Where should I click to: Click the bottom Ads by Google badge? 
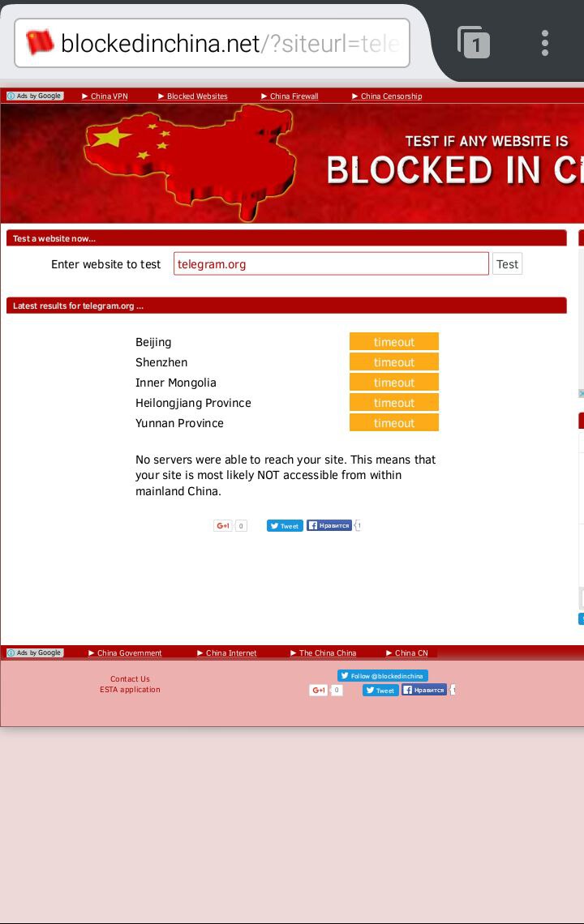coord(36,653)
